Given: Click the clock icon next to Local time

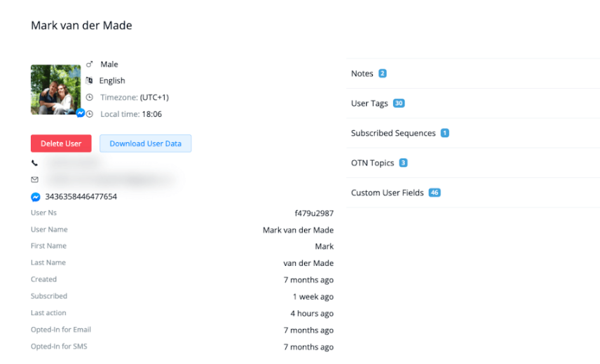Looking at the screenshot, I should (x=90, y=114).
